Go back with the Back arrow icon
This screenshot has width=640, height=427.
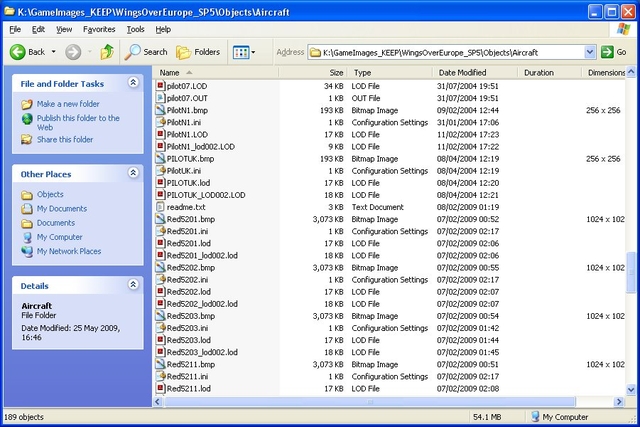coord(18,52)
